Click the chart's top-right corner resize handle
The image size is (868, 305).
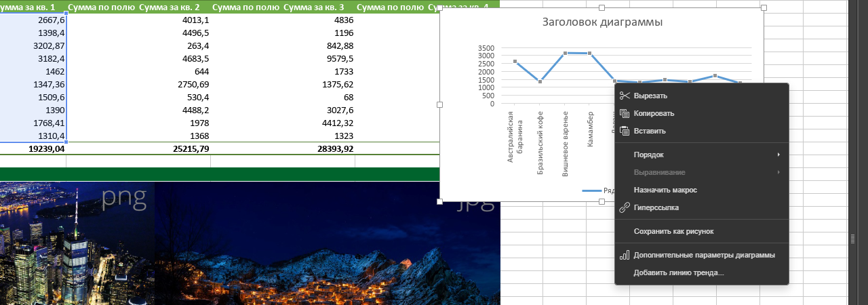[764, 8]
